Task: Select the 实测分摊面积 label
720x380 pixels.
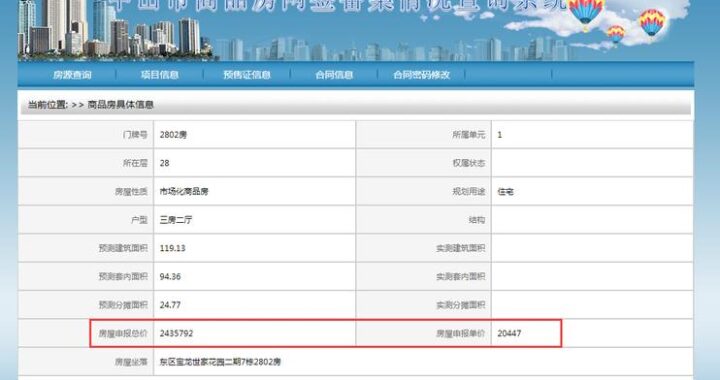Action: click(x=461, y=305)
